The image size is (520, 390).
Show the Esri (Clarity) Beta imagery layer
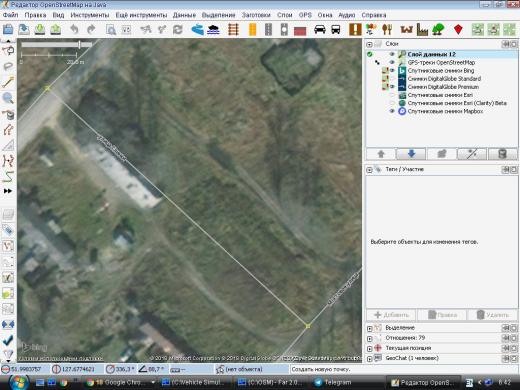click(x=392, y=103)
